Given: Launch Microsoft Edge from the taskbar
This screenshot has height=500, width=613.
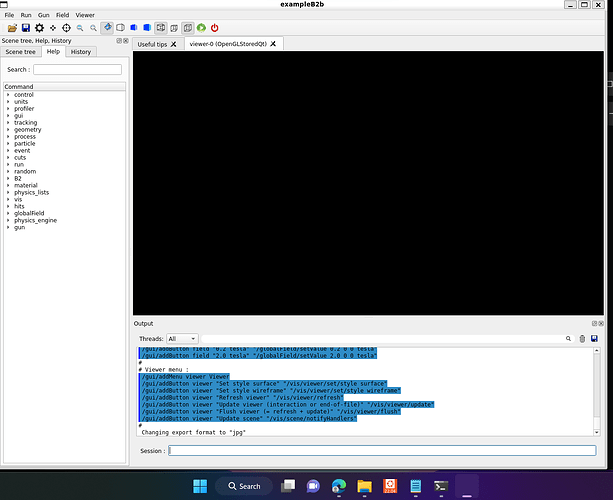Looking at the screenshot, I should pyautogui.click(x=339, y=486).
